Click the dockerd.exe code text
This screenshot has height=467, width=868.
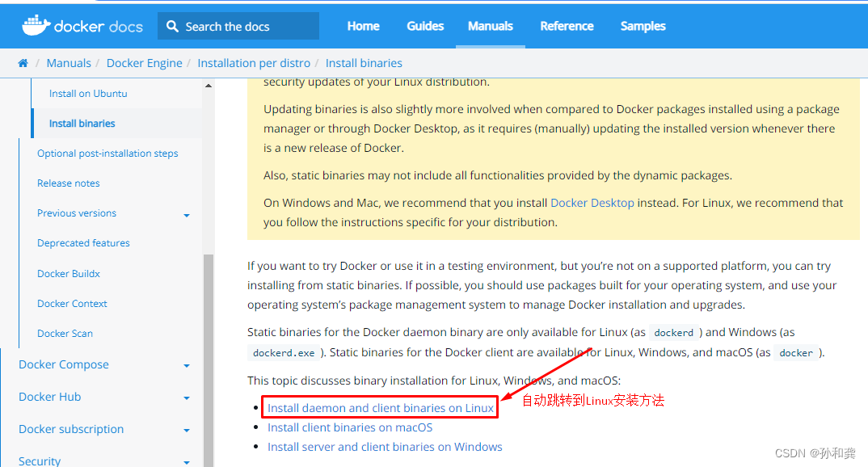(284, 353)
